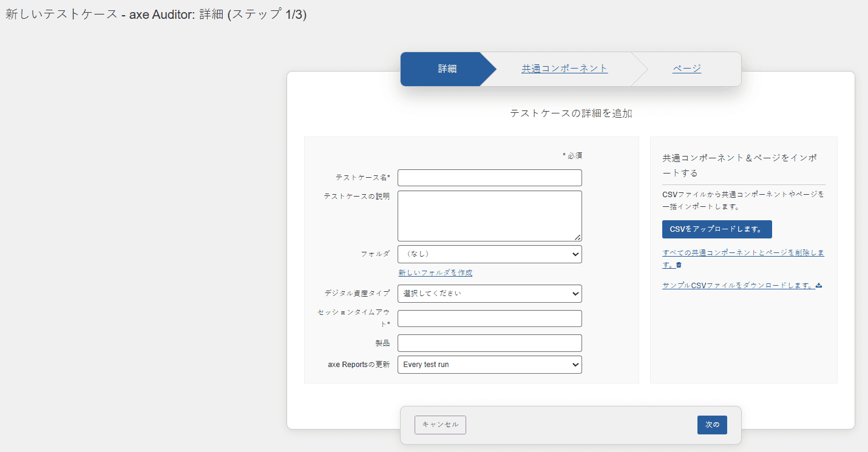Go to the 共通コンポーネント step

click(564, 69)
